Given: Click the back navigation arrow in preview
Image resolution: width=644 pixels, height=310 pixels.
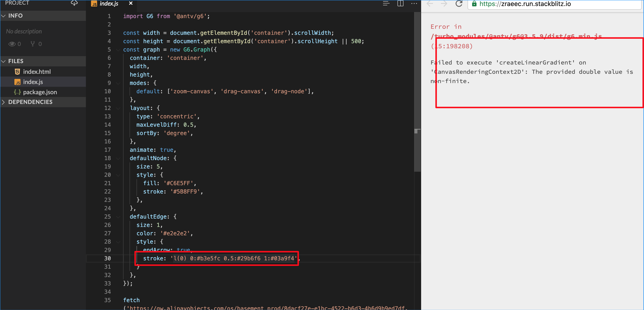Looking at the screenshot, I should point(430,4).
